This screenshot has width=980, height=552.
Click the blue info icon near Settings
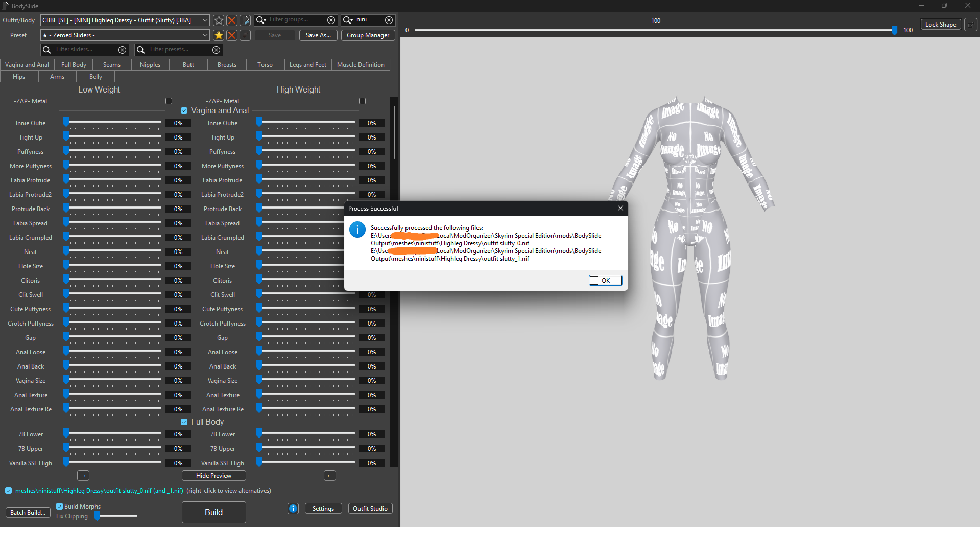coord(293,509)
